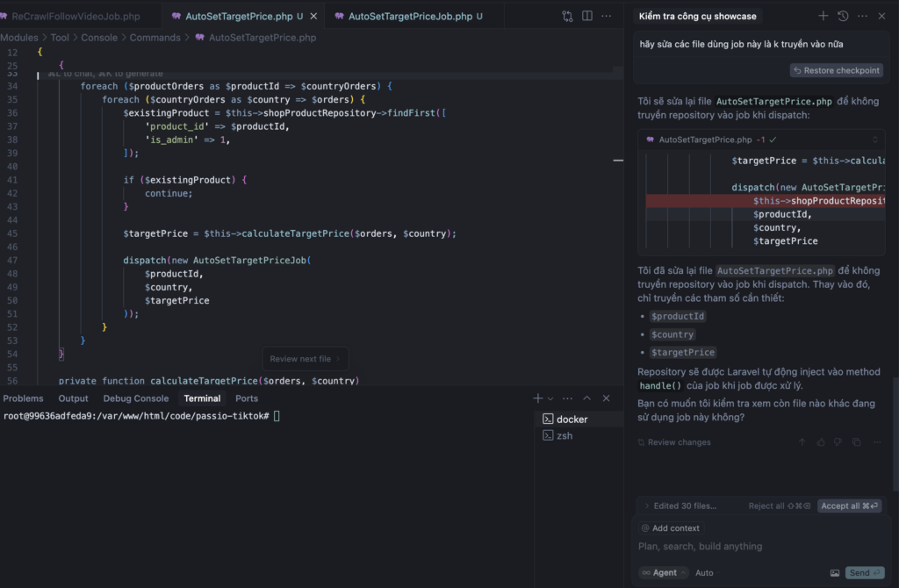This screenshot has height=588, width=899.
Task: Click the thumbs up feedback icon
Action: [x=821, y=441]
